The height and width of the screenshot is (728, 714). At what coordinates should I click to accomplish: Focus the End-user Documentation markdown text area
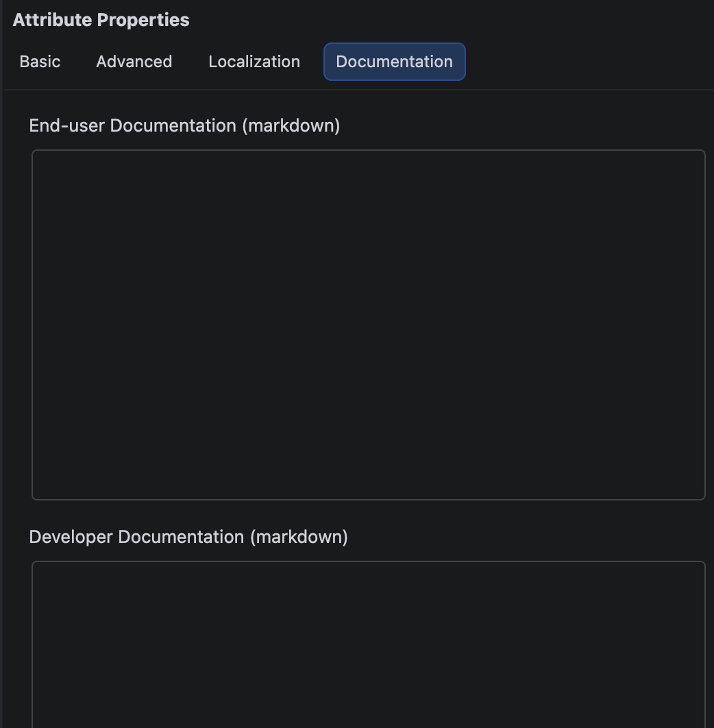(x=369, y=325)
